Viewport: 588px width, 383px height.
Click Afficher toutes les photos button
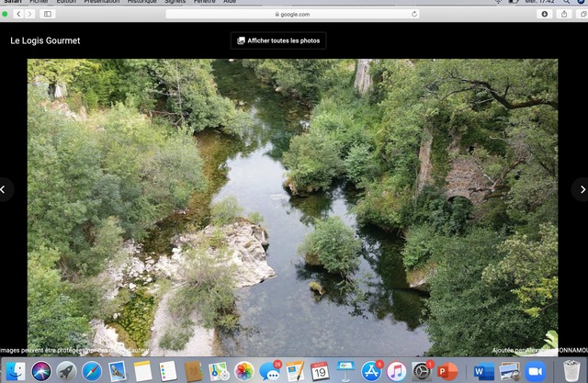click(x=278, y=40)
